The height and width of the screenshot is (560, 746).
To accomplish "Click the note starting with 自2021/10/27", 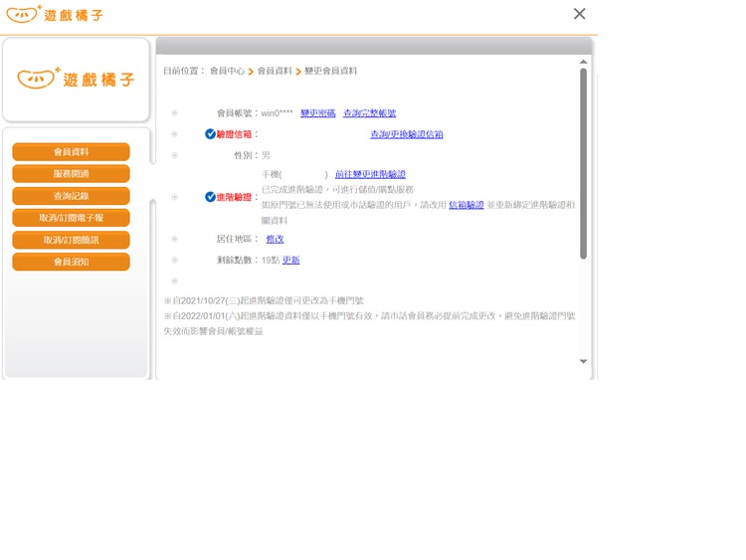I will tap(264, 300).
